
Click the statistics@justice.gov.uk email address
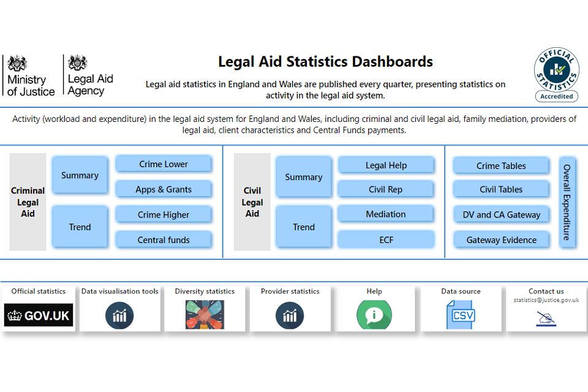click(546, 300)
